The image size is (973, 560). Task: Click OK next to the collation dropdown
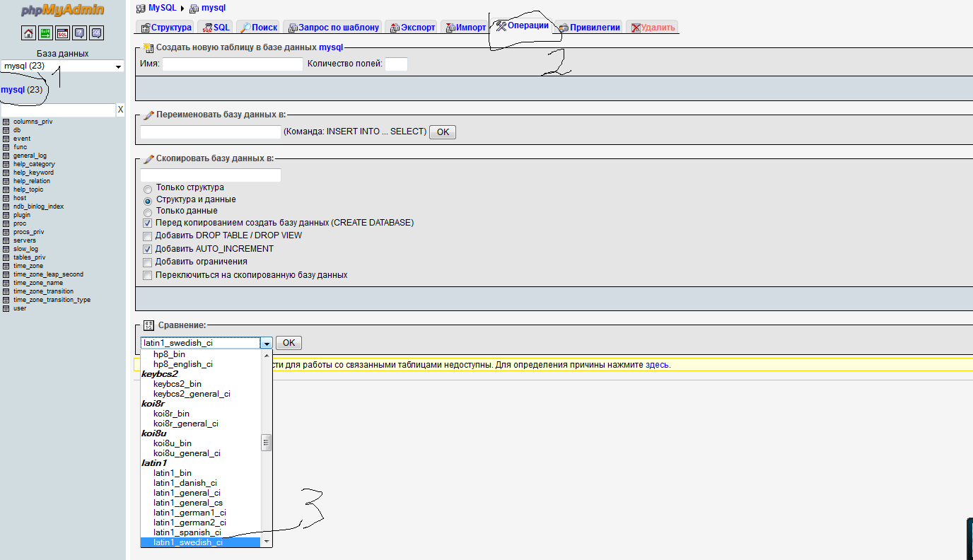[x=289, y=343]
